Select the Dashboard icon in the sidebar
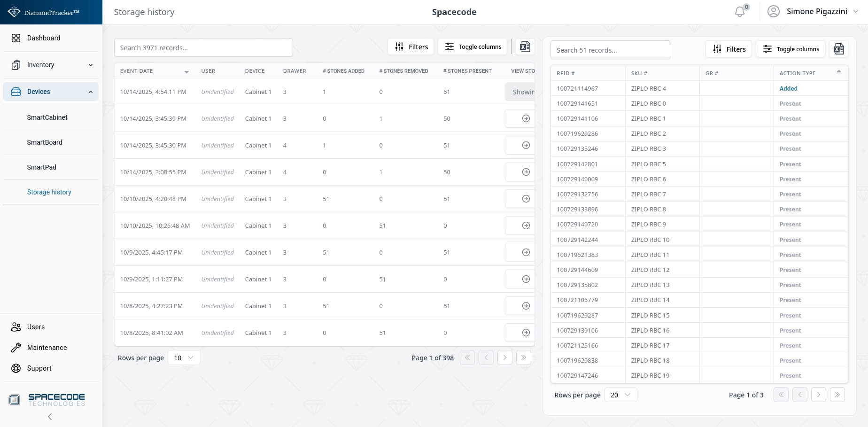 pos(15,38)
